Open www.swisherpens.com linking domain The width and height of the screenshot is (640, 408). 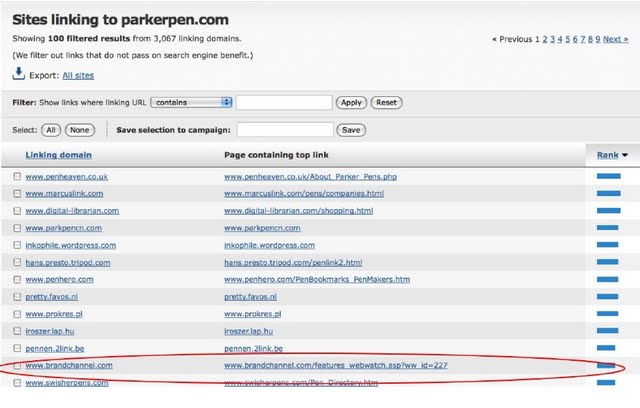(x=67, y=383)
